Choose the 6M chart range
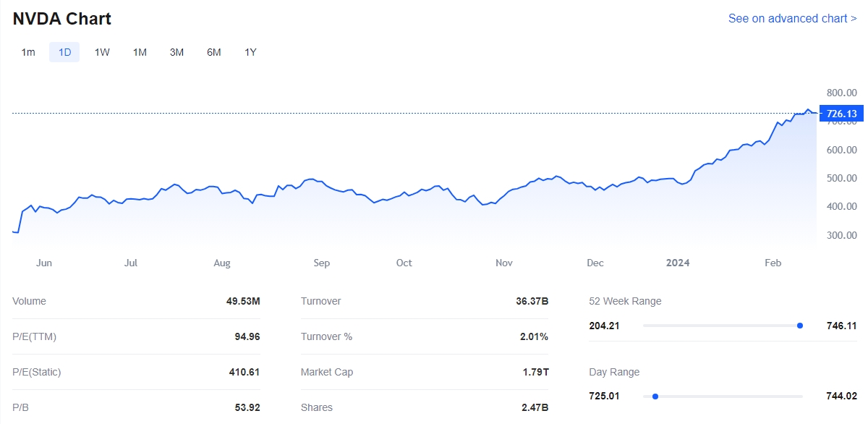868x424 pixels. [x=213, y=52]
